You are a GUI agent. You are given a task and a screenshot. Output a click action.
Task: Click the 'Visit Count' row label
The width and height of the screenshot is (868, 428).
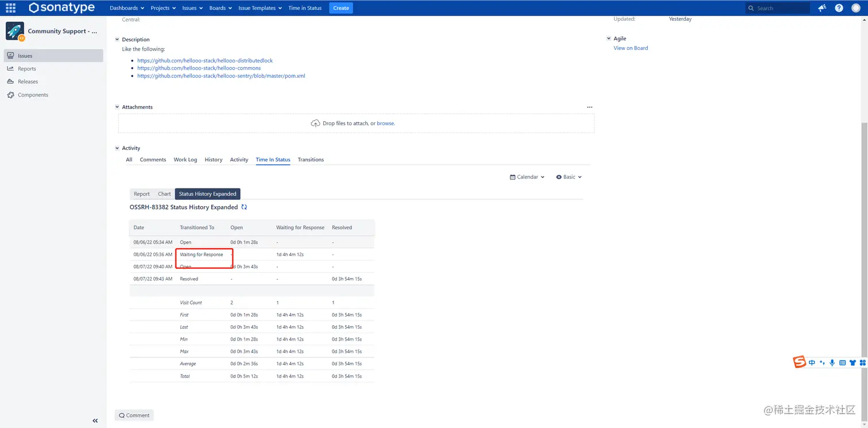tap(191, 303)
